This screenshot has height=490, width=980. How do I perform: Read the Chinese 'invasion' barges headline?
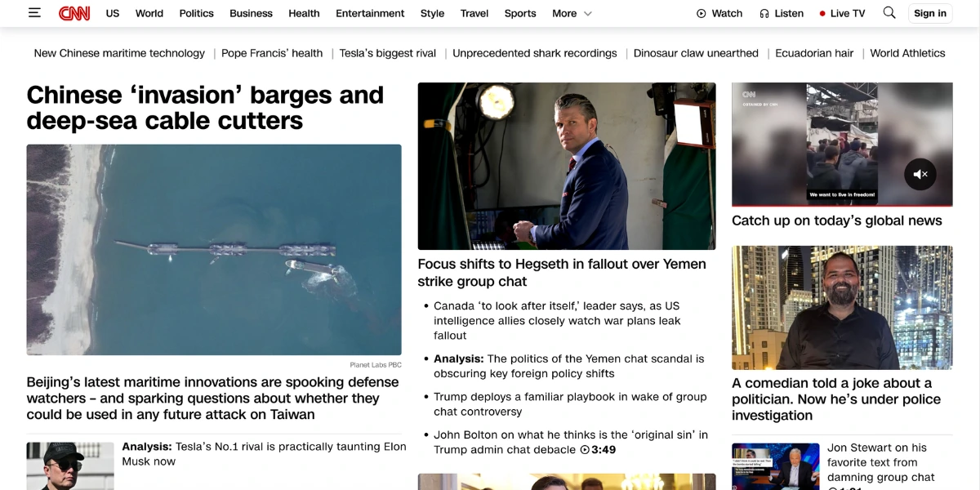coord(205,108)
